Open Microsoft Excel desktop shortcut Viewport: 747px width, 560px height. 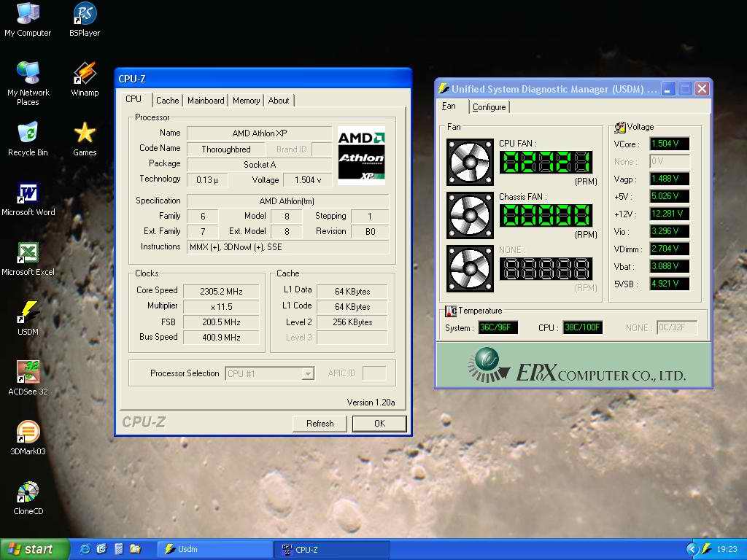tap(28, 253)
